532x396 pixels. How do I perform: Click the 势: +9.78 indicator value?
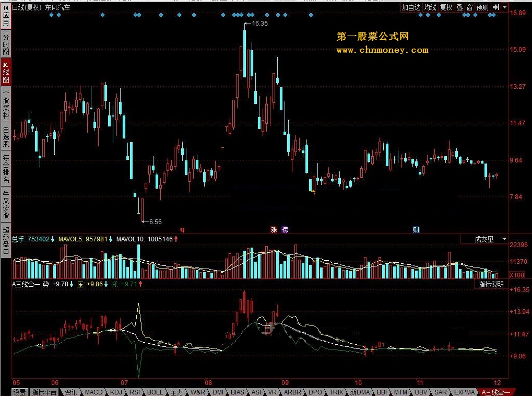coord(55,284)
